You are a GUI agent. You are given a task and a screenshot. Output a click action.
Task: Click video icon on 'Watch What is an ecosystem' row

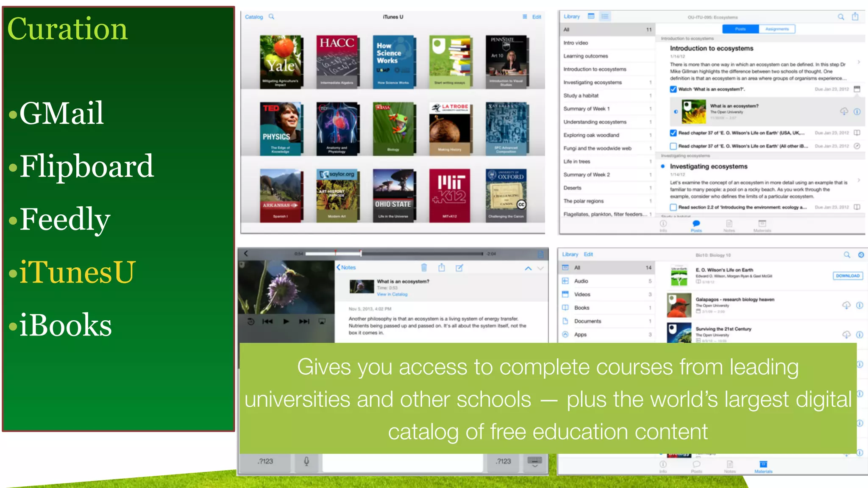pos(857,89)
